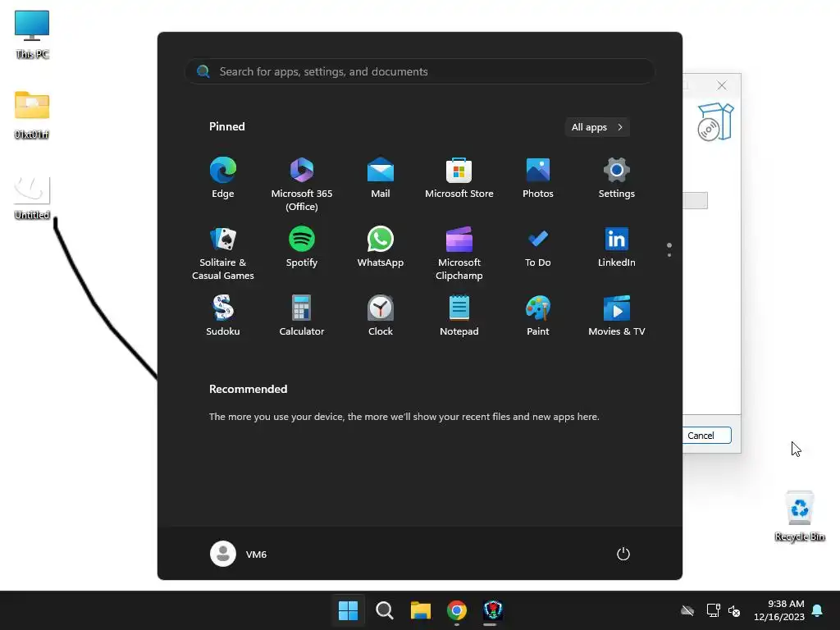Viewport: 840px width, 630px height.
Task: Click the Windows Start button on taskbar
Action: coord(348,610)
